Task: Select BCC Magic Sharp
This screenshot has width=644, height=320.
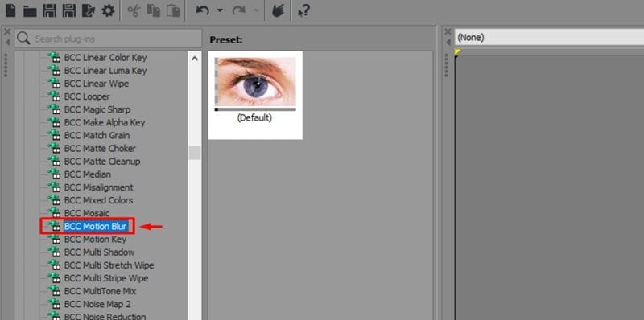Action: (97, 109)
